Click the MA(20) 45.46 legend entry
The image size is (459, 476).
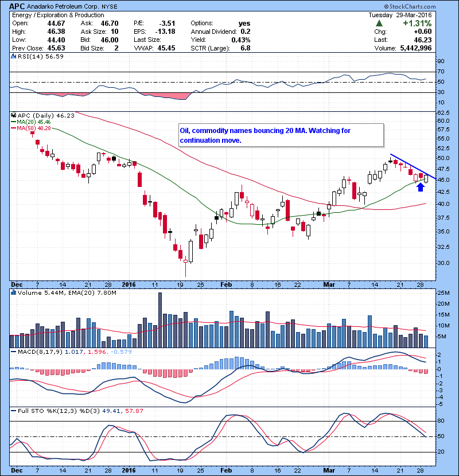(x=34, y=122)
